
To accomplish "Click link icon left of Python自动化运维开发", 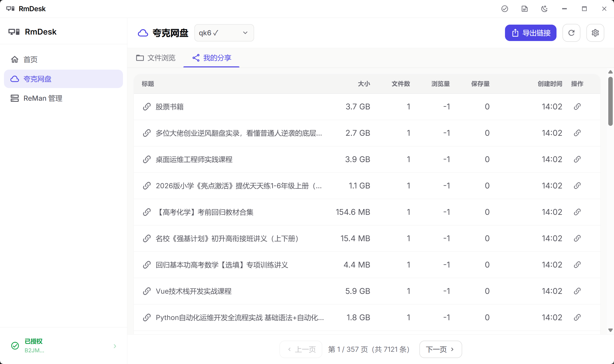I will (x=147, y=318).
